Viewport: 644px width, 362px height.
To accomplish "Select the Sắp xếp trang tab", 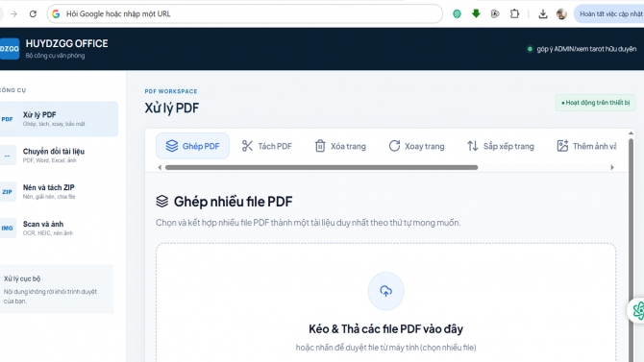I will point(500,146).
